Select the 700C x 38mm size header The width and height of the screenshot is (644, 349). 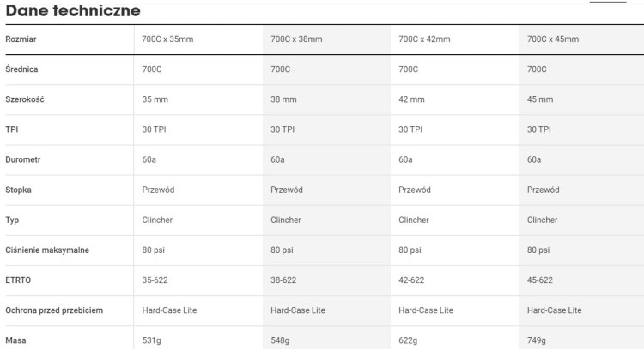[x=296, y=39]
